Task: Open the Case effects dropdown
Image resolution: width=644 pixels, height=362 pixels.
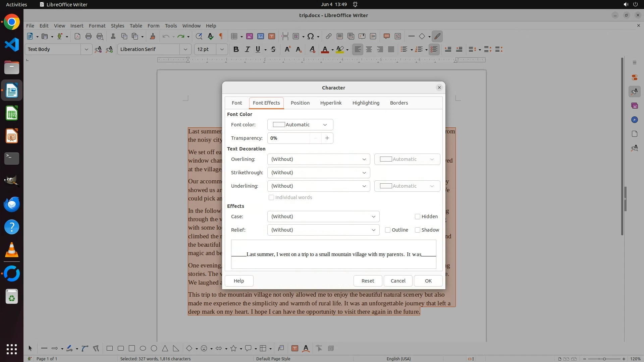Action: [x=323, y=217]
